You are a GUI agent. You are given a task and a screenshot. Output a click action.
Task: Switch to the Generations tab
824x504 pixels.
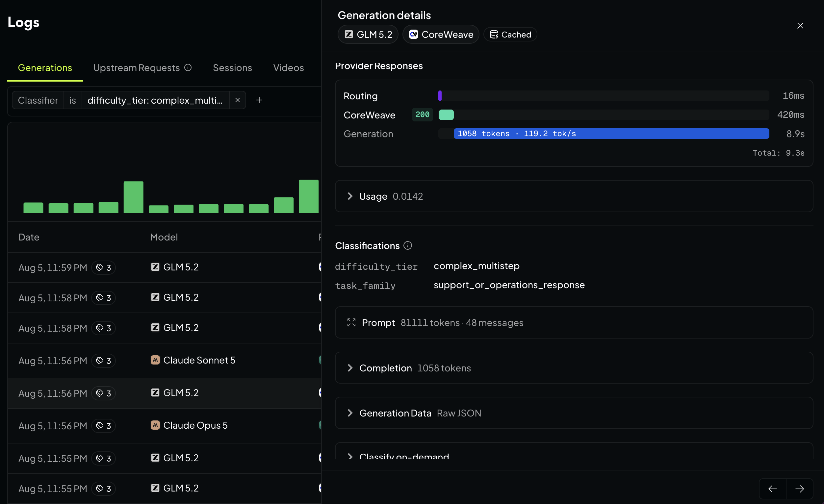tap(45, 68)
